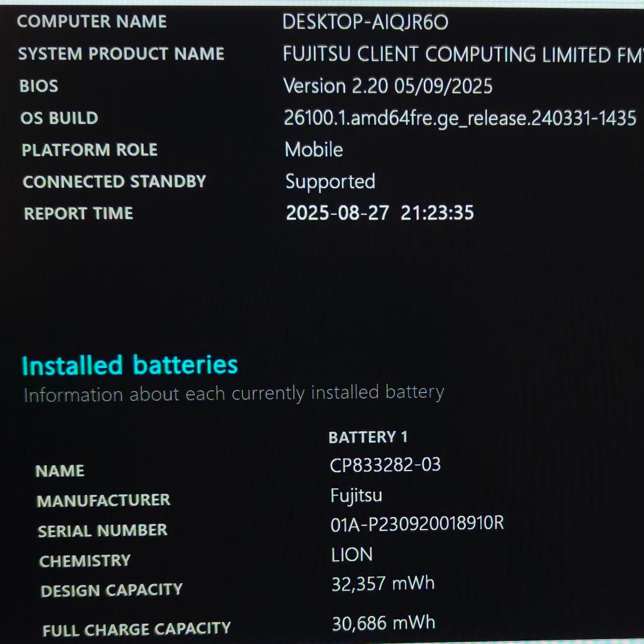
Task: Click the battery manufacturer value Fujitsu
Action: point(356,495)
